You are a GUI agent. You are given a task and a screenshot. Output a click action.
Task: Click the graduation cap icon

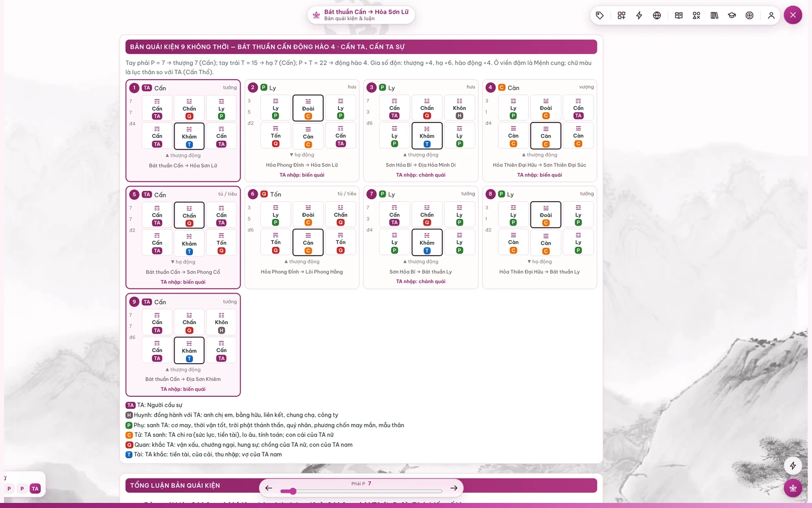point(732,15)
